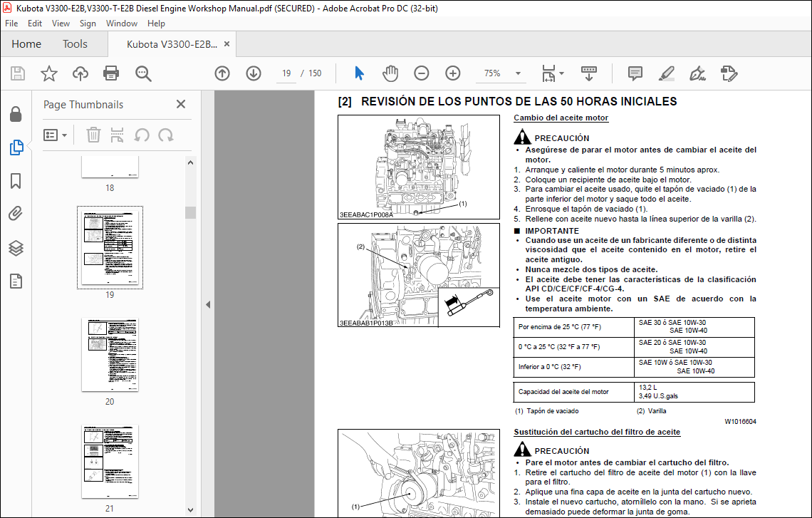Select page 18 thumbnail

110,167
